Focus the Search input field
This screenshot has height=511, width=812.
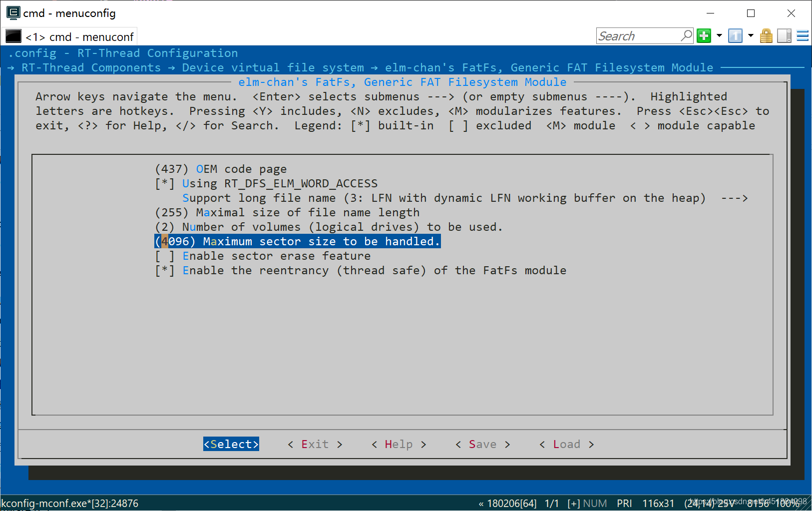click(x=638, y=36)
